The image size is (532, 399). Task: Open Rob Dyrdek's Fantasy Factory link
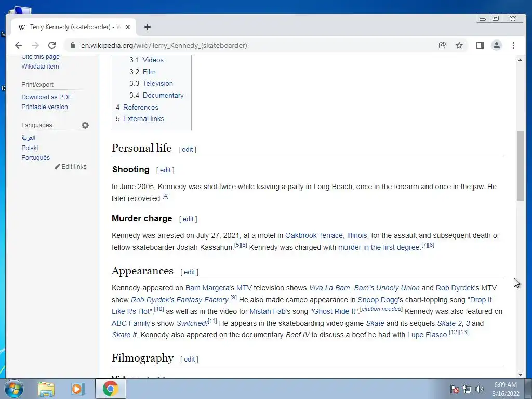click(179, 300)
